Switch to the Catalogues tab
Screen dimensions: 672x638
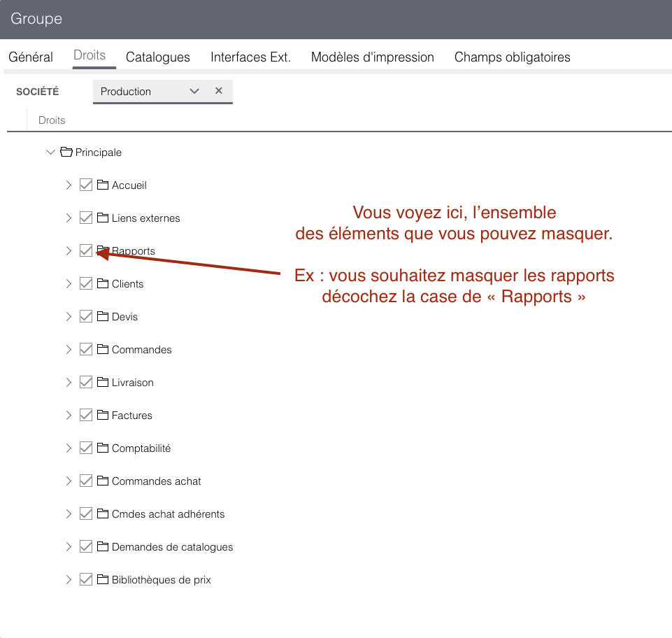tap(158, 57)
